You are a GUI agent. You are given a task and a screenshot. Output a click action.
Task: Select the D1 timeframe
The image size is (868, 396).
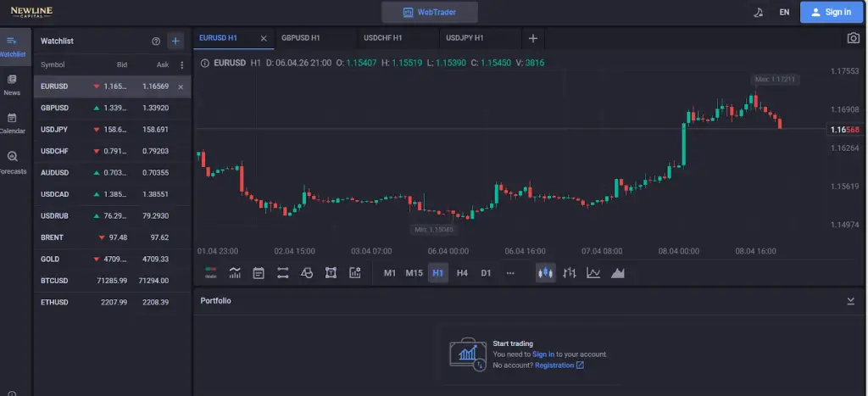point(486,273)
